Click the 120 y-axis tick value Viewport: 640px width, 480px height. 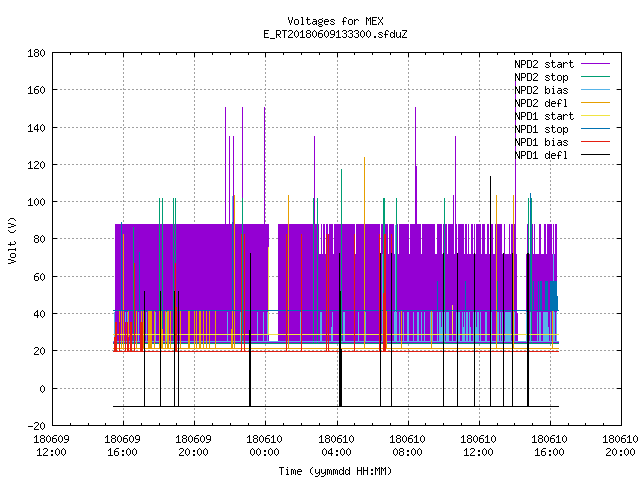[x=36, y=164]
